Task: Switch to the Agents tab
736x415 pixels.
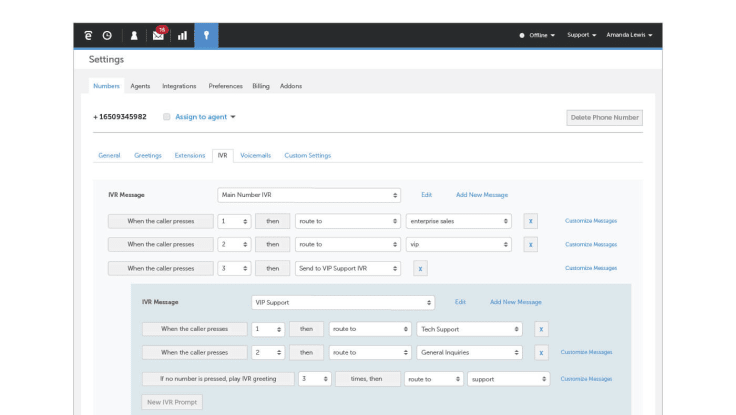Action: (x=140, y=86)
